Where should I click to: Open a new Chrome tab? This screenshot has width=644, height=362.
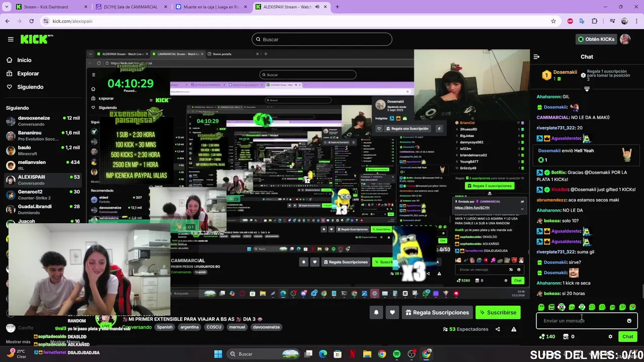click(x=337, y=7)
